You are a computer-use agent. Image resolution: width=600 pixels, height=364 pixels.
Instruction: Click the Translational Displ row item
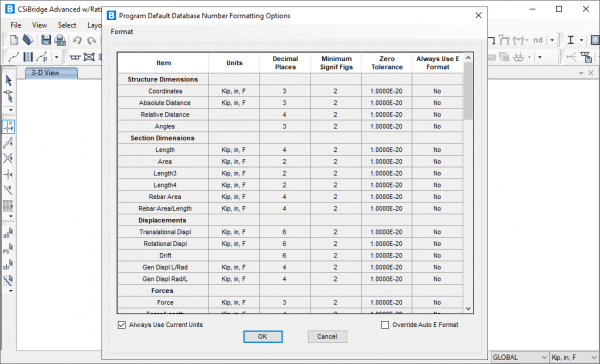point(164,232)
